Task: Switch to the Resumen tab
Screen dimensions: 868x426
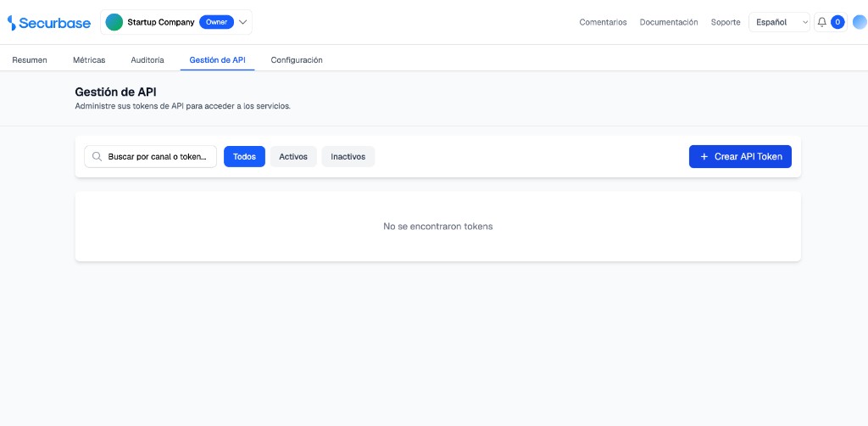Action: [30, 60]
